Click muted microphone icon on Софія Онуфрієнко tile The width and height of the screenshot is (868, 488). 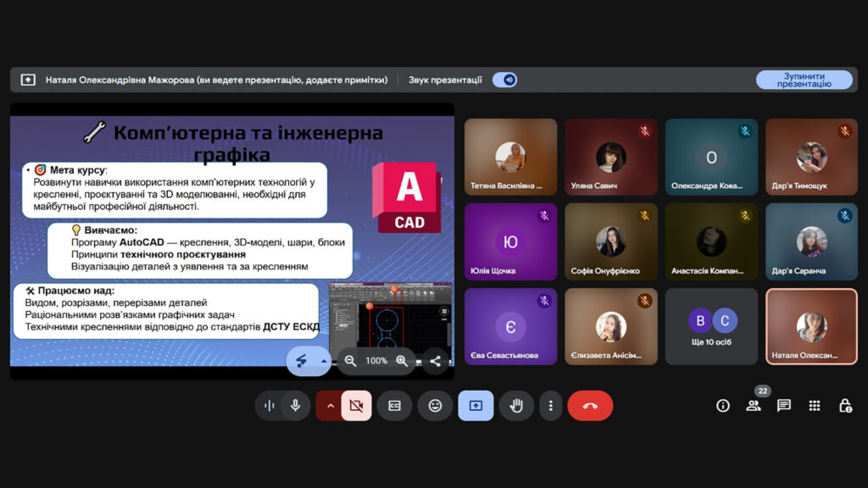pos(644,216)
